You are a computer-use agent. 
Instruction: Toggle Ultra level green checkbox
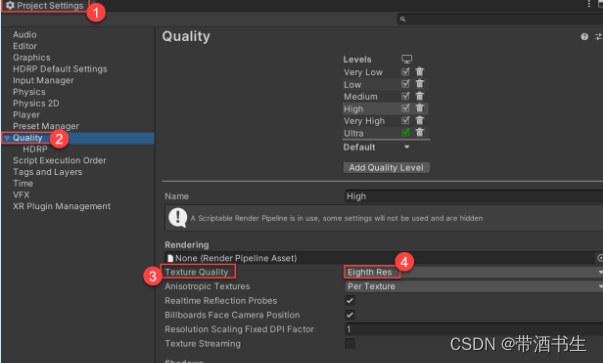point(405,133)
